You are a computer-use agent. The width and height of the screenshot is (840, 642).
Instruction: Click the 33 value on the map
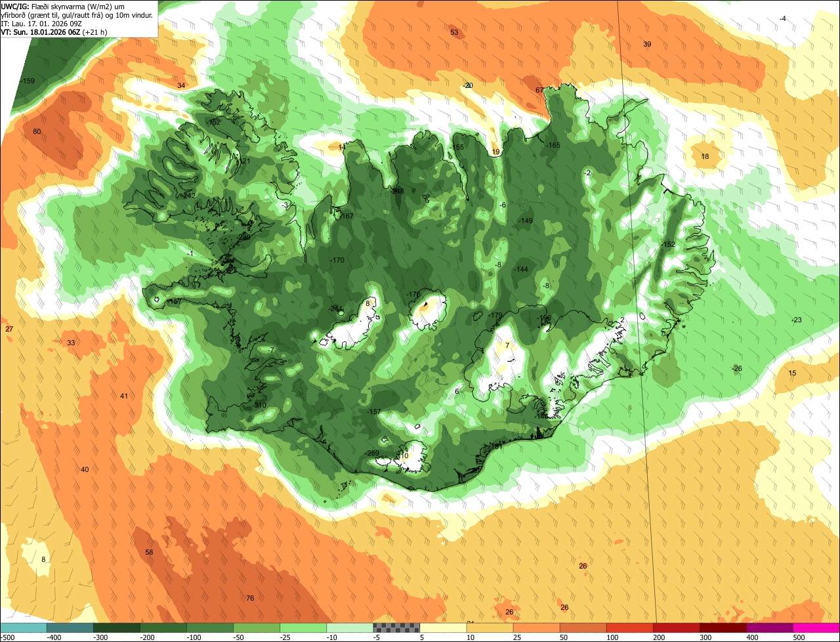coord(71,343)
